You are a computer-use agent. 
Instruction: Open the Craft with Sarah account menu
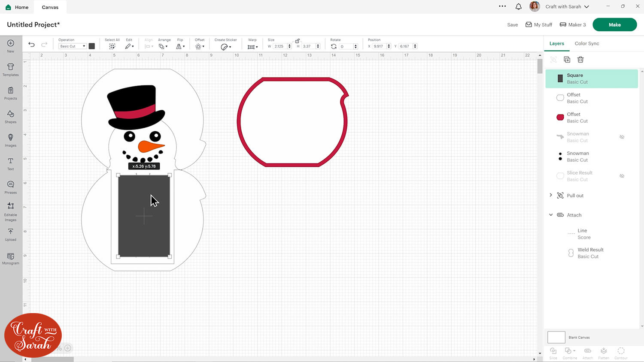coord(567,6)
